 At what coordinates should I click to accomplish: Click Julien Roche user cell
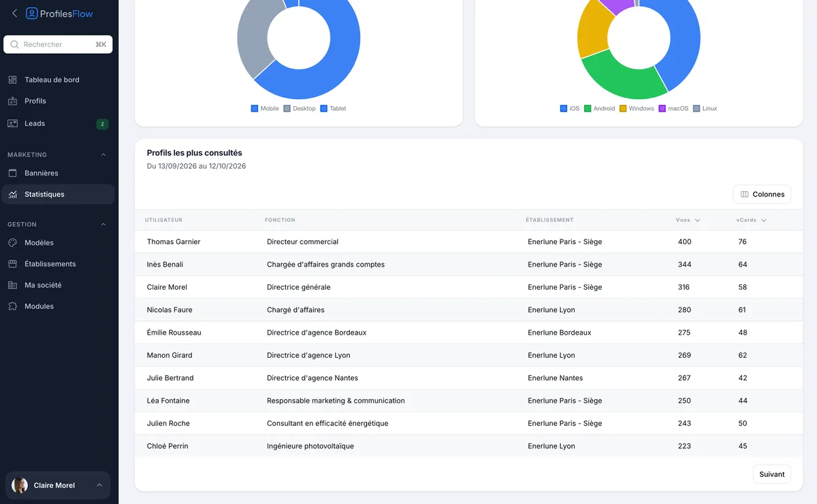pyautogui.click(x=168, y=423)
